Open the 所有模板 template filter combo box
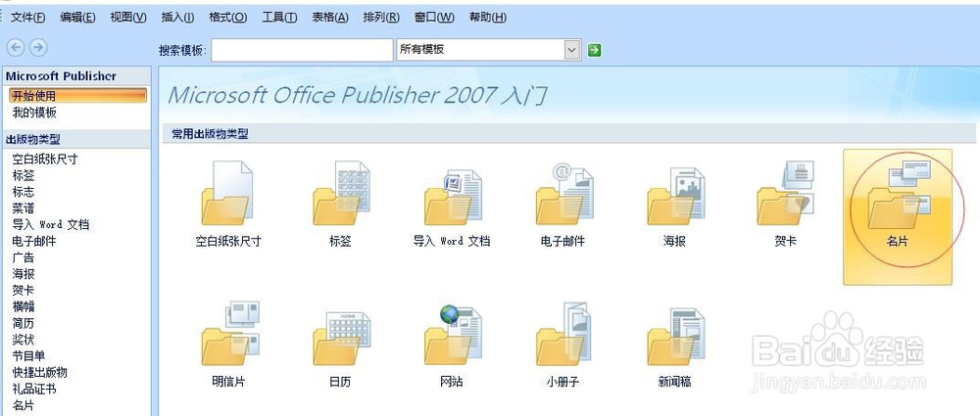 click(x=489, y=50)
